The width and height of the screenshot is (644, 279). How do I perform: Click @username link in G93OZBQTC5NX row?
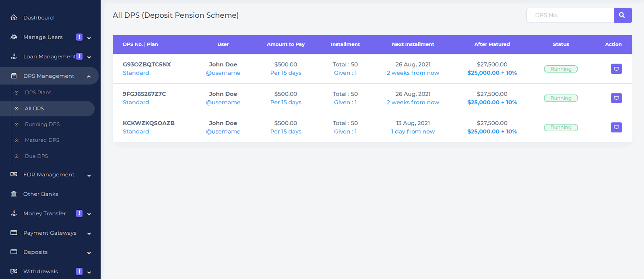coord(223,73)
